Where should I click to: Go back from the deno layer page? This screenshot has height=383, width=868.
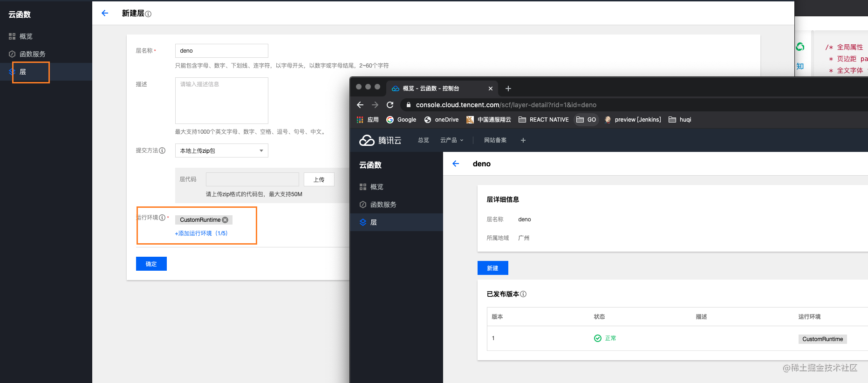pyautogui.click(x=456, y=164)
